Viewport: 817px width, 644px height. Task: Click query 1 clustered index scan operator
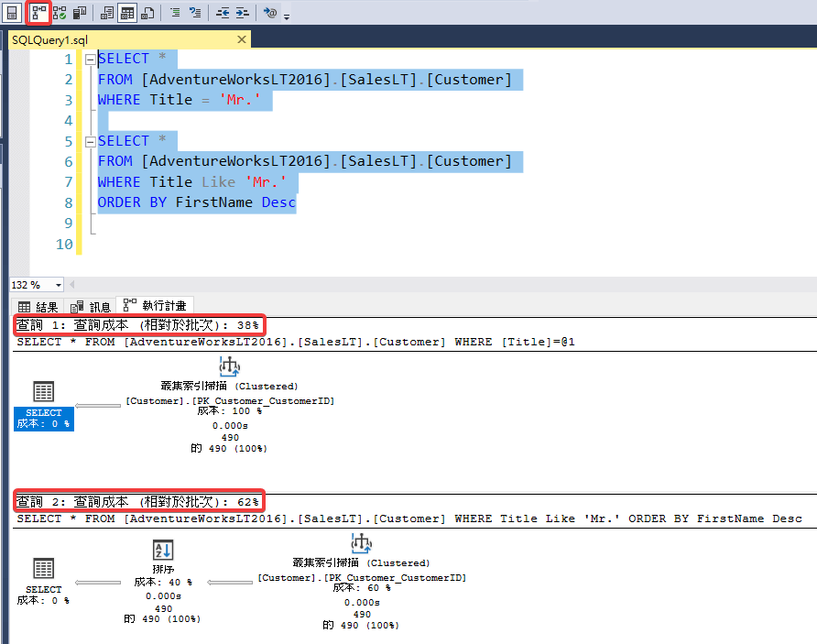pos(229,368)
